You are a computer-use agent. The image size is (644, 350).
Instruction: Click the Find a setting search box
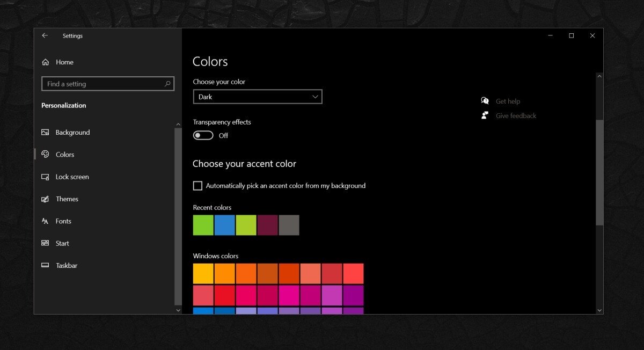pyautogui.click(x=102, y=84)
